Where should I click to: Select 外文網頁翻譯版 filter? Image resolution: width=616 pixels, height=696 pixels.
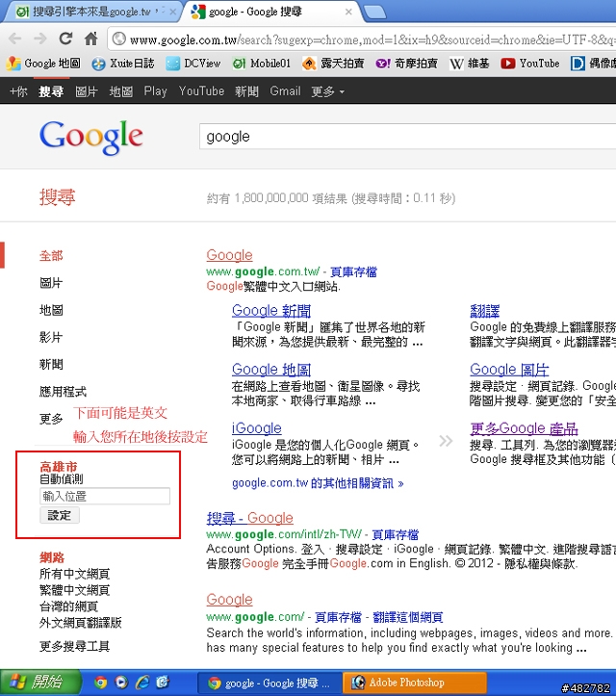[80, 623]
